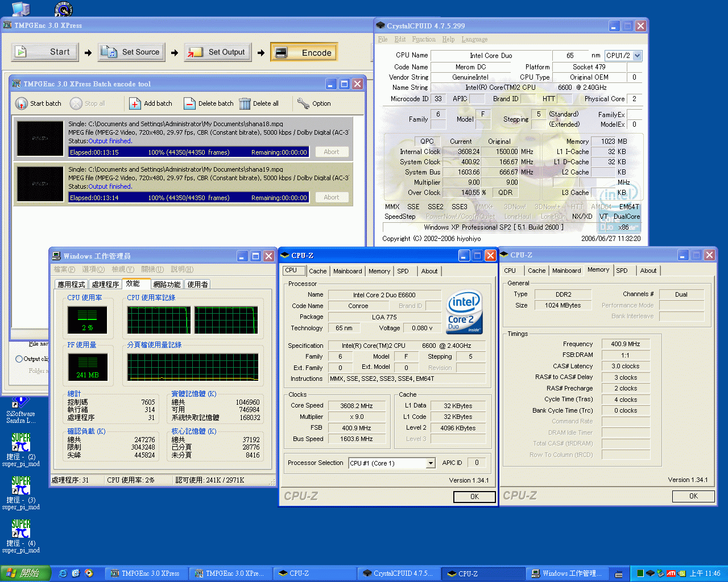
Task: Click the Delete batch minus icon
Action: tap(189, 103)
